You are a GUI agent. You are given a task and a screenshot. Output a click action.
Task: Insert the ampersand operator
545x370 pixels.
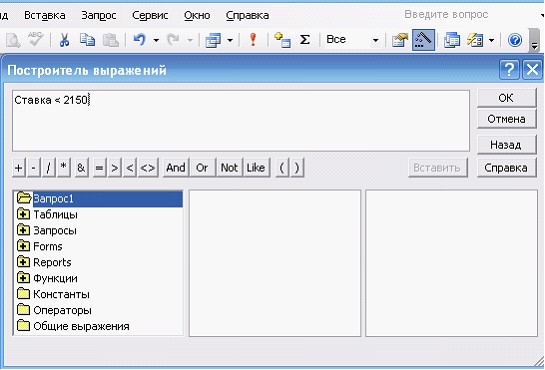[x=81, y=168]
